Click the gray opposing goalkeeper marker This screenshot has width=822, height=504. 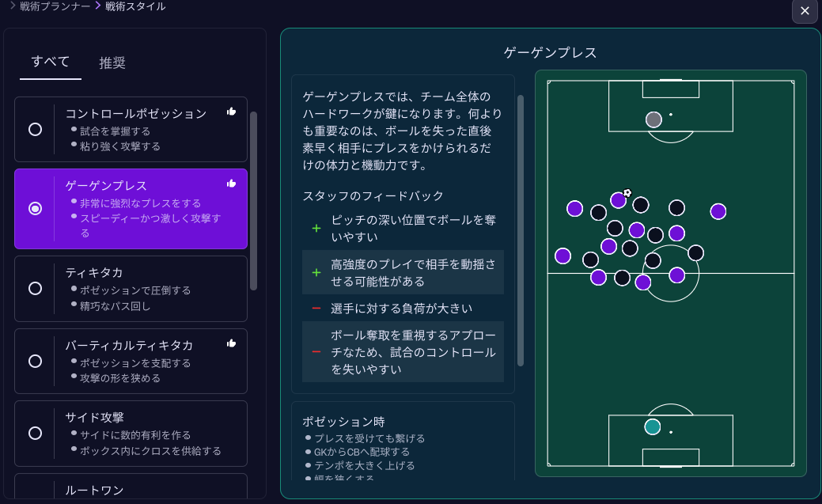[x=654, y=119]
